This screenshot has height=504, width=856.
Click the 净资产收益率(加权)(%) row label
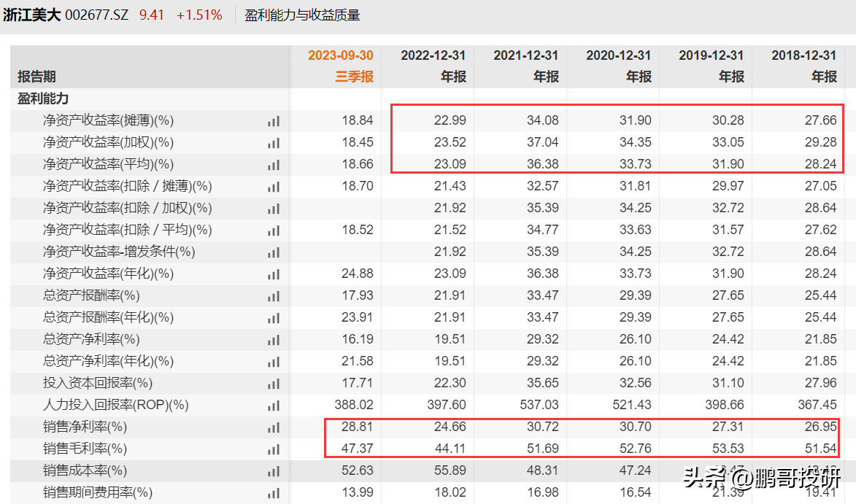point(108,142)
